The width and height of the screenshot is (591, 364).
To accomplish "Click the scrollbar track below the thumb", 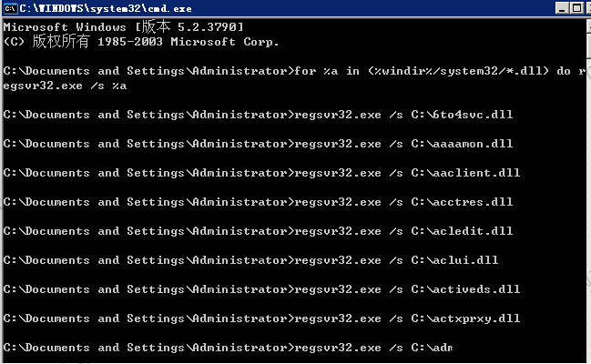I will [x=589, y=207].
